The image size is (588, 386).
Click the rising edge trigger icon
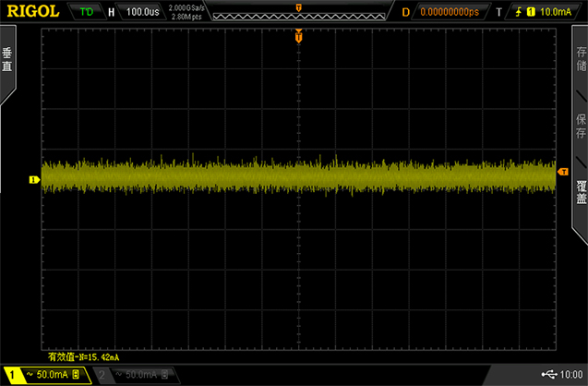point(518,12)
